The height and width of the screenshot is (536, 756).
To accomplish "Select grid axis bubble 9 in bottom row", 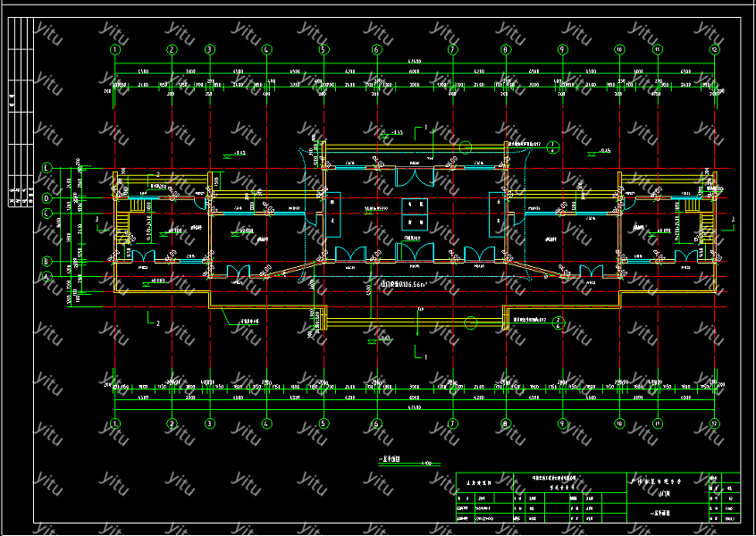I will point(562,423).
